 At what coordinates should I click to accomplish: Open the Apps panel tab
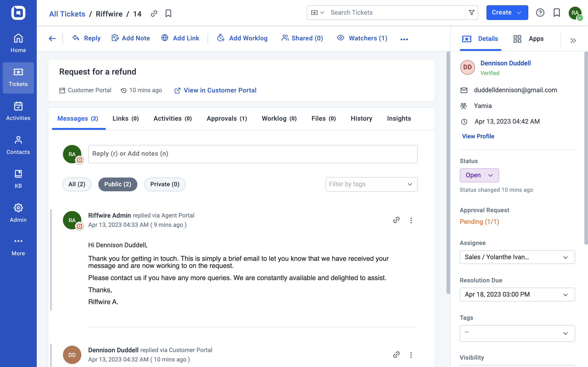(530, 39)
